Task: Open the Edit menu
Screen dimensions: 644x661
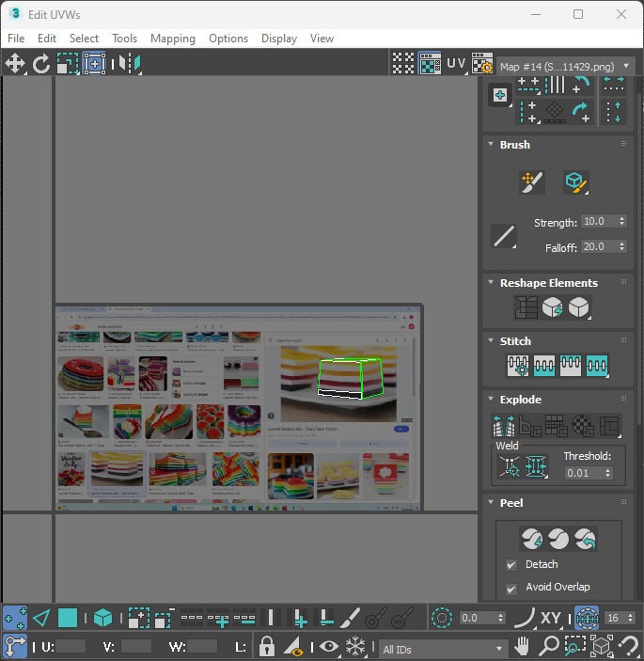Action: (x=47, y=39)
